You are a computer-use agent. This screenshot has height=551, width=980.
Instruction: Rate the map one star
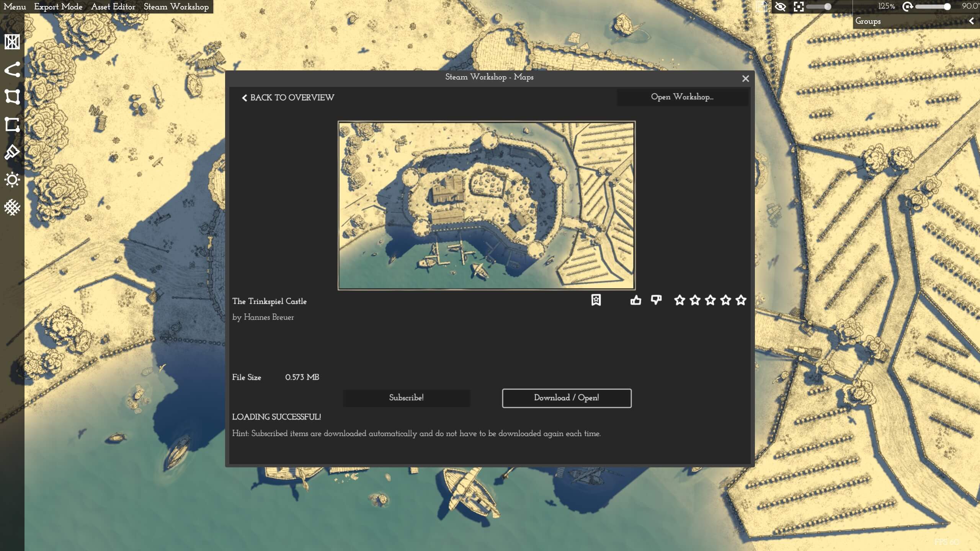[679, 300]
